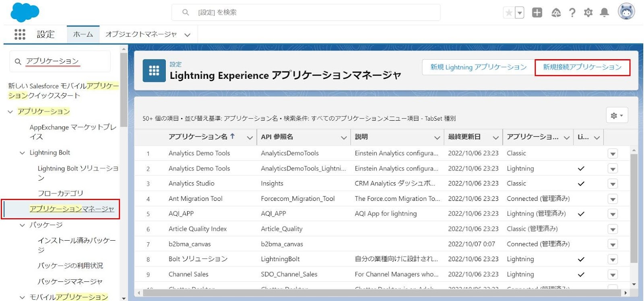
Task: Click the table vertical scrollbar thumb
Action: click(634, 208)
